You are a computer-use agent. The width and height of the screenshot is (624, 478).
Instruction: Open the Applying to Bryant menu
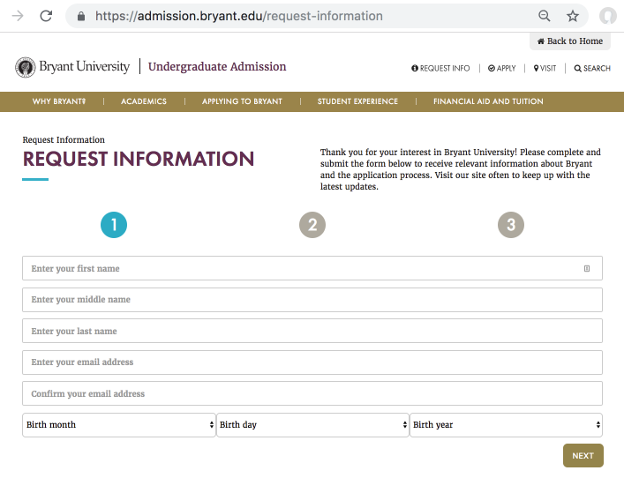242,101
